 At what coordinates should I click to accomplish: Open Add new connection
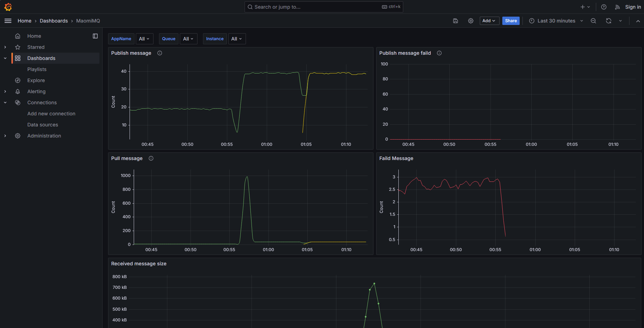pos(51,114)
